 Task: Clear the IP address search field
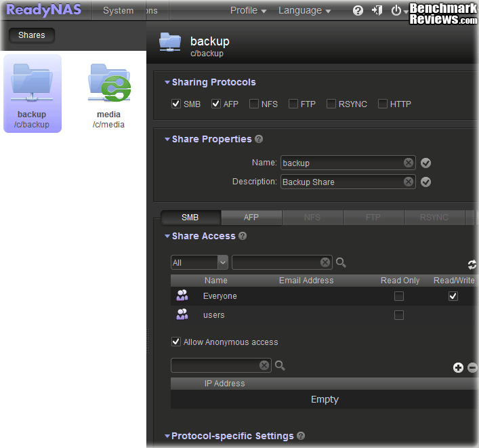[x=264, y=365]
